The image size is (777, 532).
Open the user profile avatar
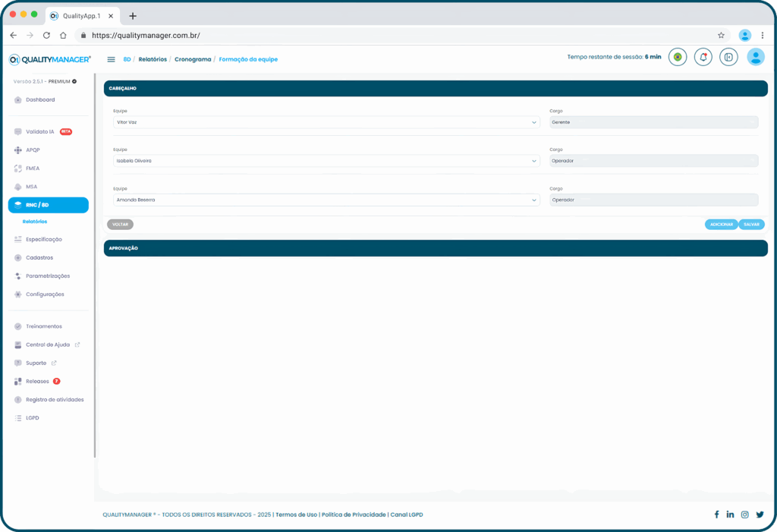[x=755, y=57]
